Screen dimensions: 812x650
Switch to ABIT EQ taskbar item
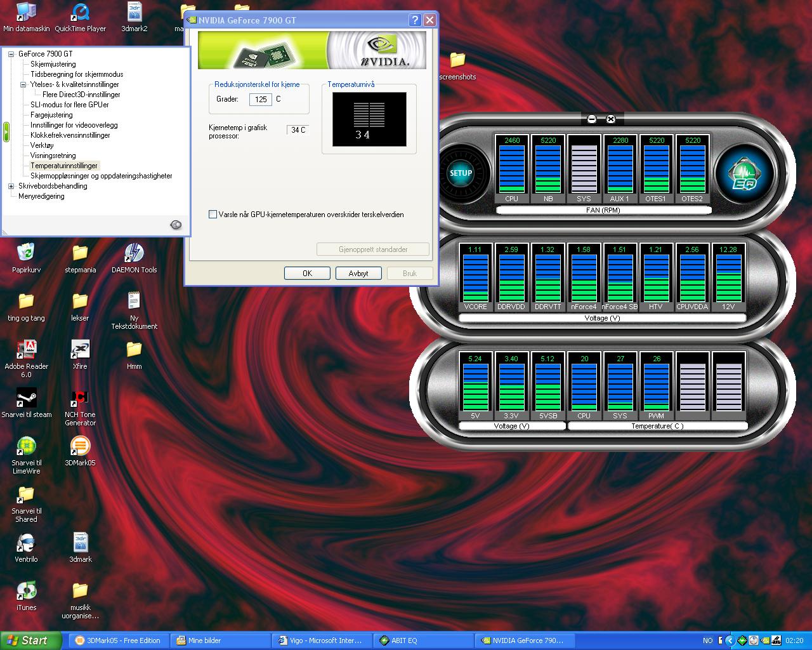tap(424, 640)
